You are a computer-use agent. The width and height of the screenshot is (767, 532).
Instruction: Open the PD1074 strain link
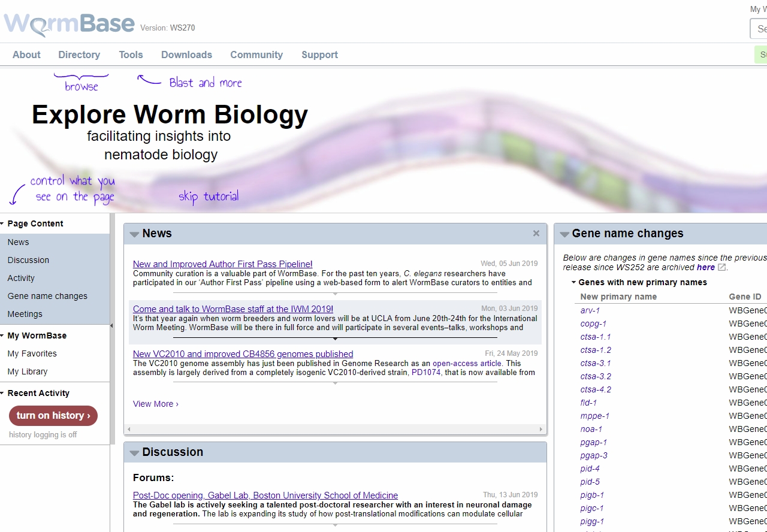[x=426, y=372]
